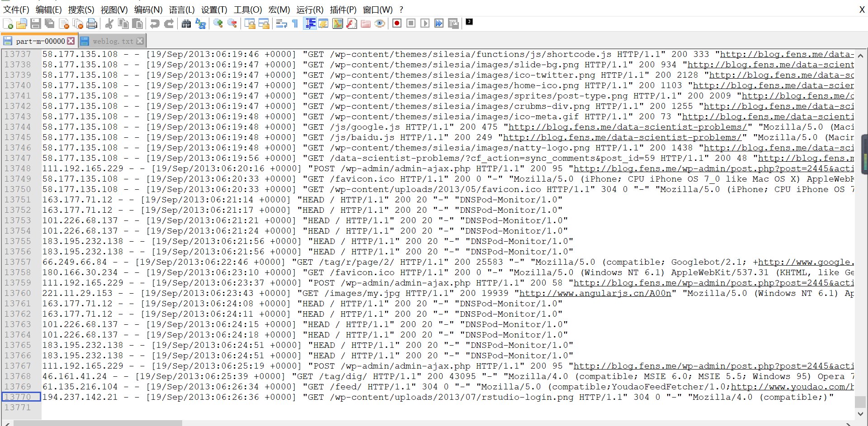Toggle the indent guide button
The width and height of the screenshot is (868, 426).
click(310, 23)
